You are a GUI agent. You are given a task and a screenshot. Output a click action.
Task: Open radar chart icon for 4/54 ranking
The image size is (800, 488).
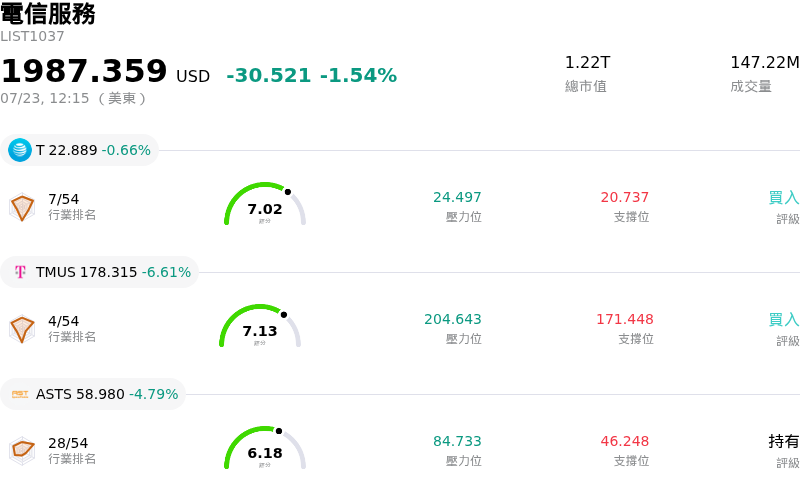pos(22,329)
